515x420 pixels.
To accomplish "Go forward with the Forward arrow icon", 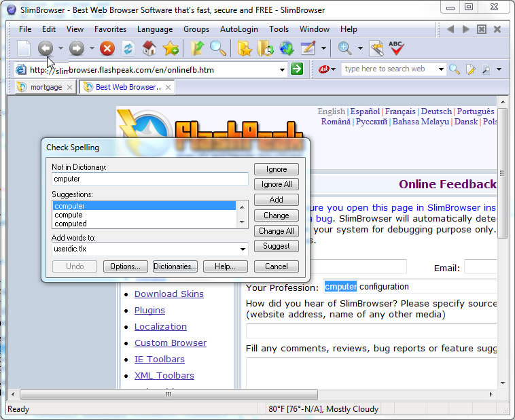I will pyautogui.click(x=77, y=49).
